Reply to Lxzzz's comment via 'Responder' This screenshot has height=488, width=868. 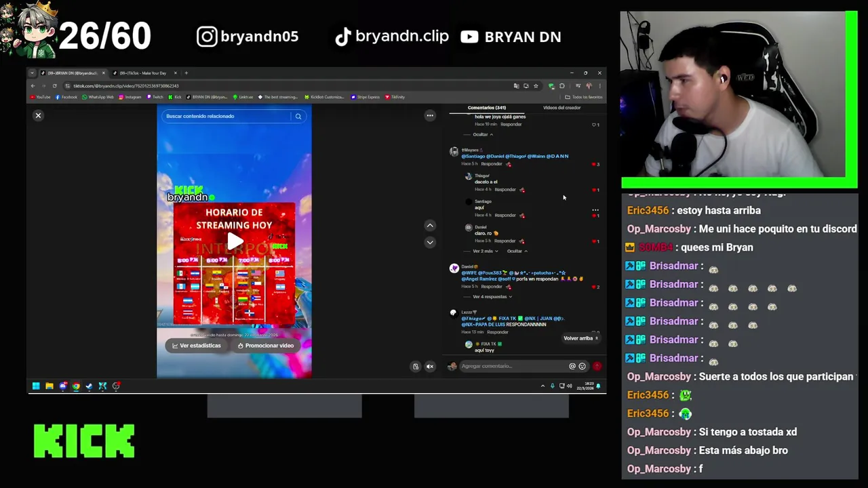coord(498,332)
